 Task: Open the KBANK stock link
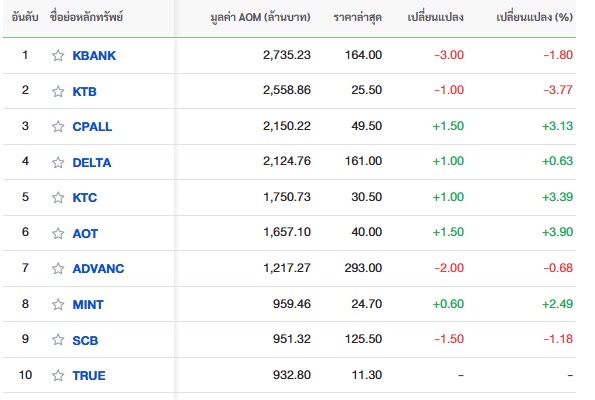click(x=94, y=55)
